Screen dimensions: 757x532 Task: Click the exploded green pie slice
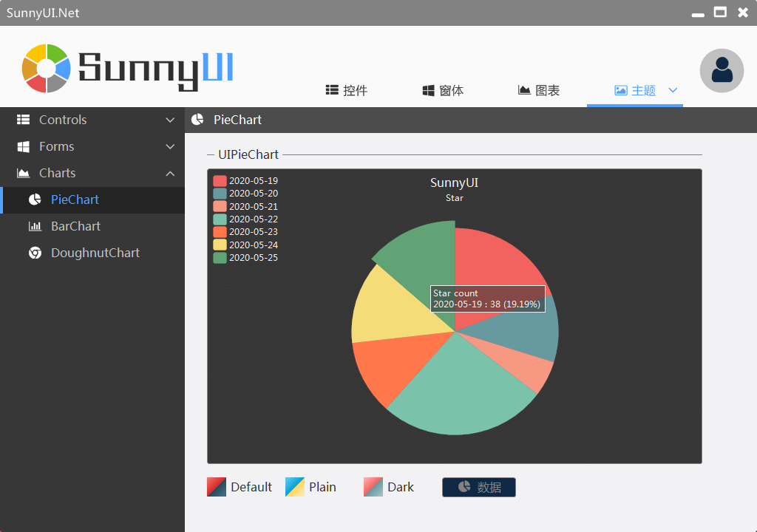click(x=425, y=261)
